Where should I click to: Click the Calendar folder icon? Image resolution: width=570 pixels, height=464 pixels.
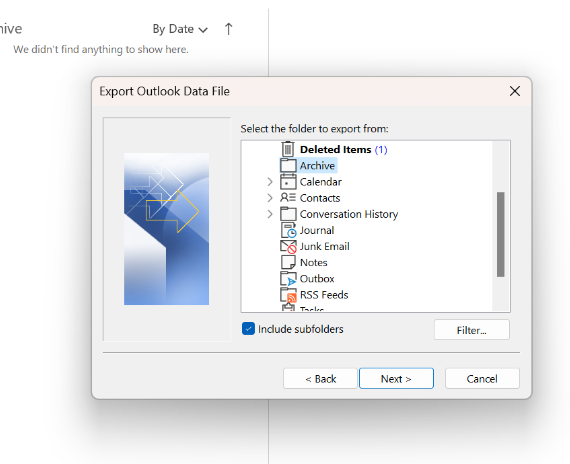point(288,182)
